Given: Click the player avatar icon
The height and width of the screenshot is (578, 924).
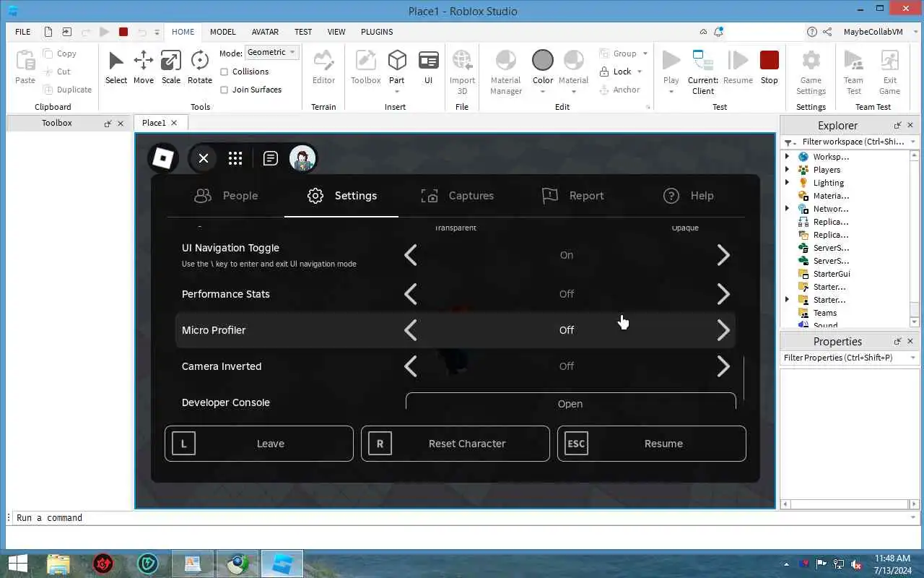Looking at the screenshot, I should click(x=302, y=158).
